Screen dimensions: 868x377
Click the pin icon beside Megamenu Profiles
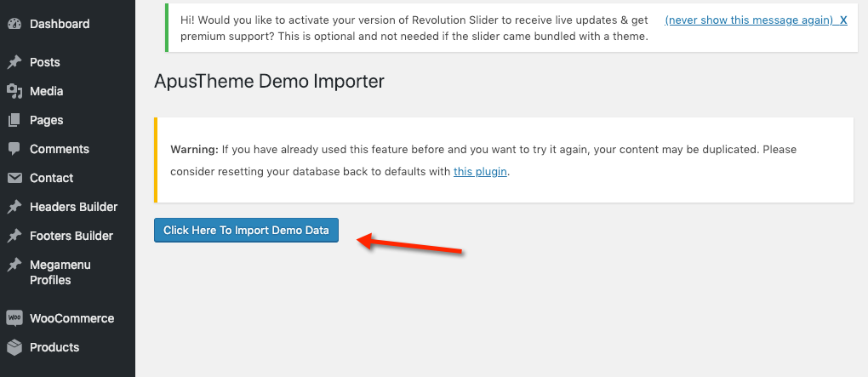click(x=14, y=265)
